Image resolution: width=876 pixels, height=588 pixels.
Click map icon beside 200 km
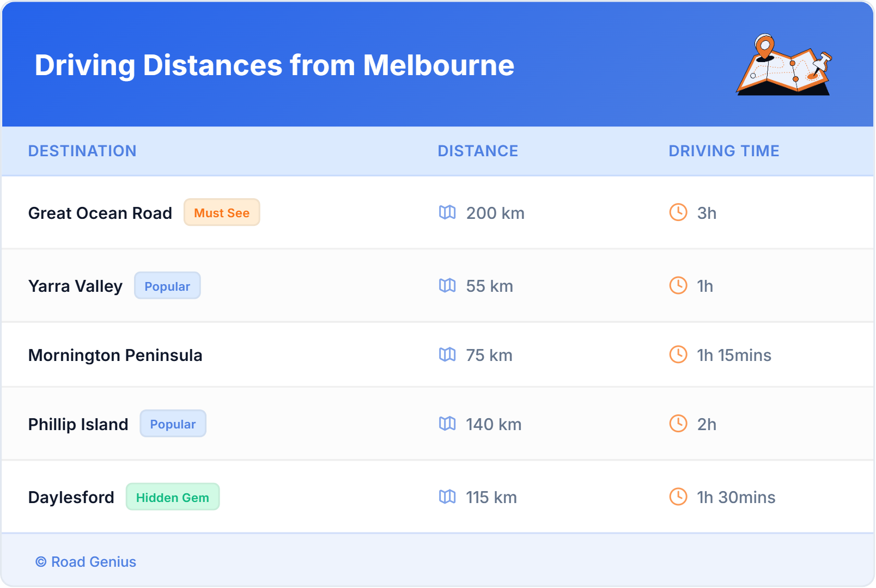click(x=447, y=212)
